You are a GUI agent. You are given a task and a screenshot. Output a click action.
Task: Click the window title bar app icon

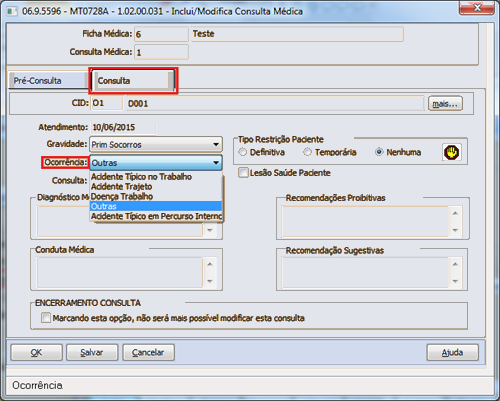coord(12,11)
